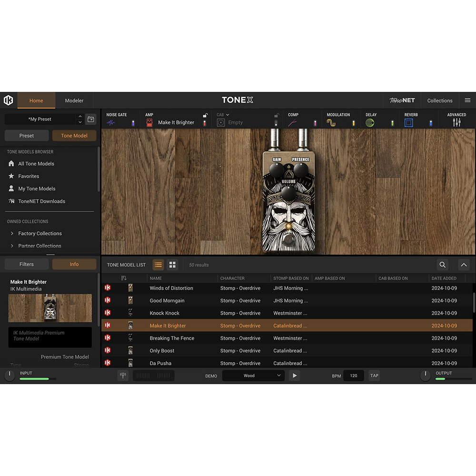This screenshot has width=476, height=476.
Task: Switch to the Modeler tab
Action: [x=74, y=100]
